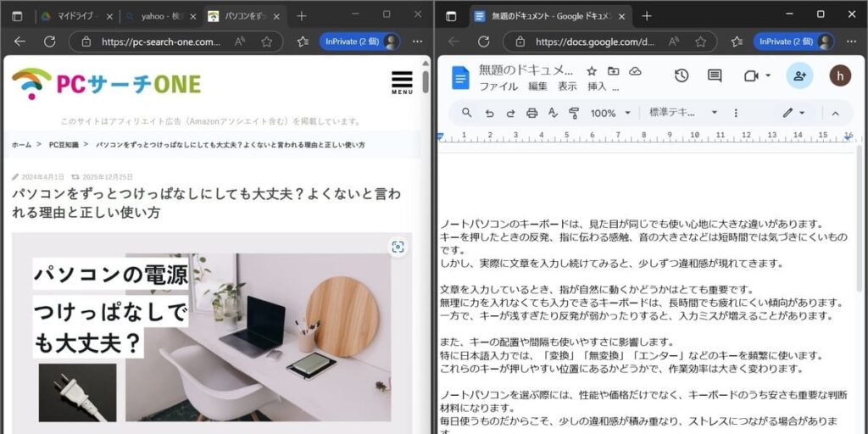The height and width of the screenshot is (434, 868).
Task: Open comments panel in Docs
Action: pos(715,75)
